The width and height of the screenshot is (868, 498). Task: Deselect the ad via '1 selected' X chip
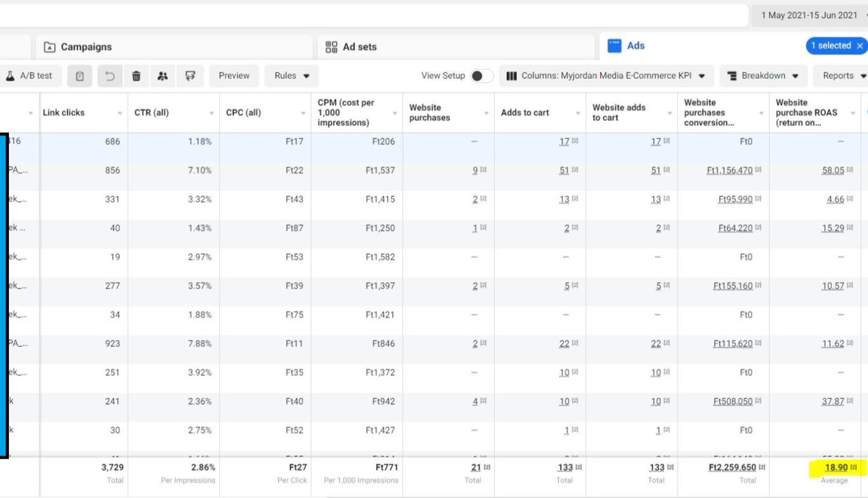tap(860, 45)
